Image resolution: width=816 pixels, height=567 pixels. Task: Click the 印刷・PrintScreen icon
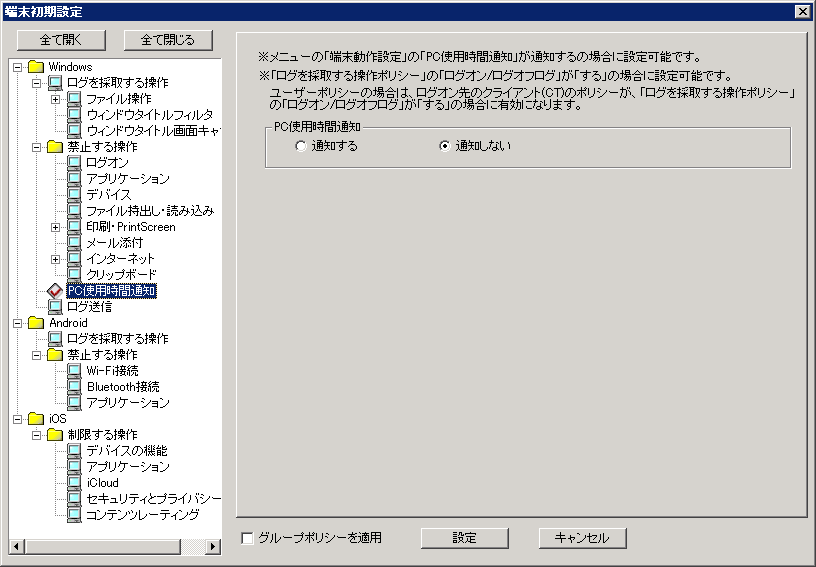pyautogui.click(x=74, y=227)
